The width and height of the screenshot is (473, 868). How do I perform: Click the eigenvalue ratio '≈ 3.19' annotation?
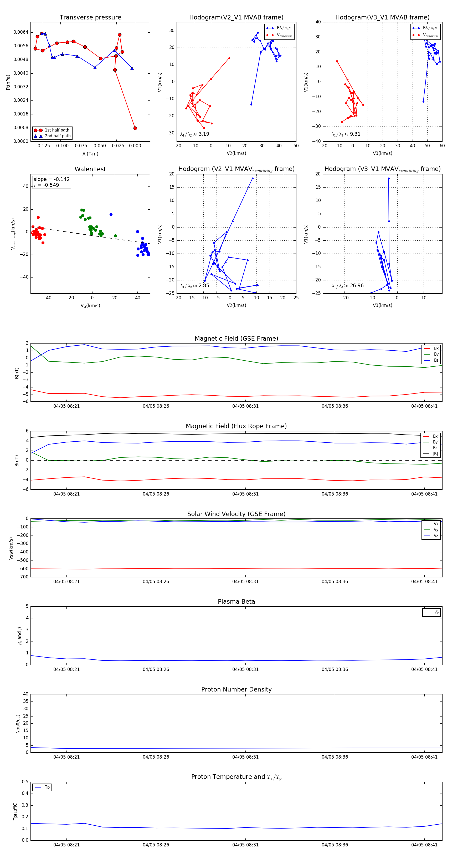[194, 134]
